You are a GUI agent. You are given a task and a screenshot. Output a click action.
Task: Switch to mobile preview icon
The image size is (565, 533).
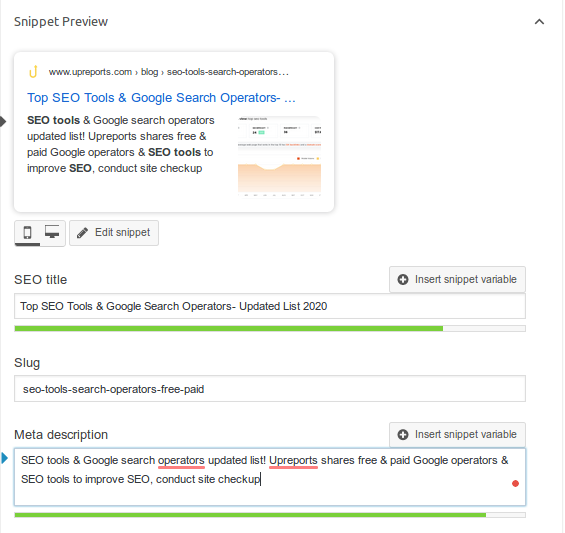[27, 232]
